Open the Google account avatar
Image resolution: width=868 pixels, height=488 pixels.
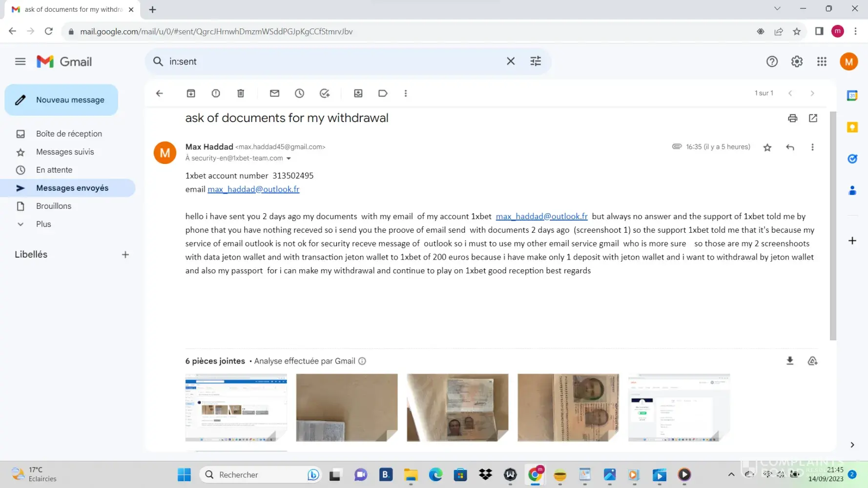(849, 61)
